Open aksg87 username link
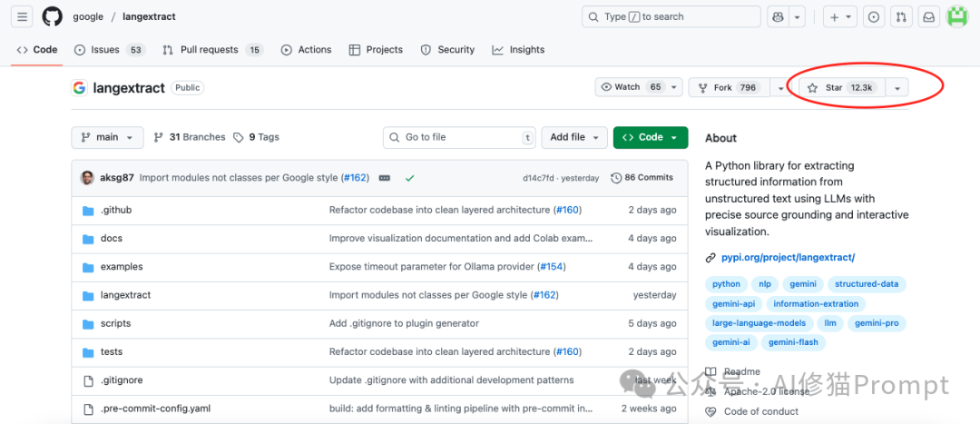Screen dimensions: 980x424 [x=117, y=178]
